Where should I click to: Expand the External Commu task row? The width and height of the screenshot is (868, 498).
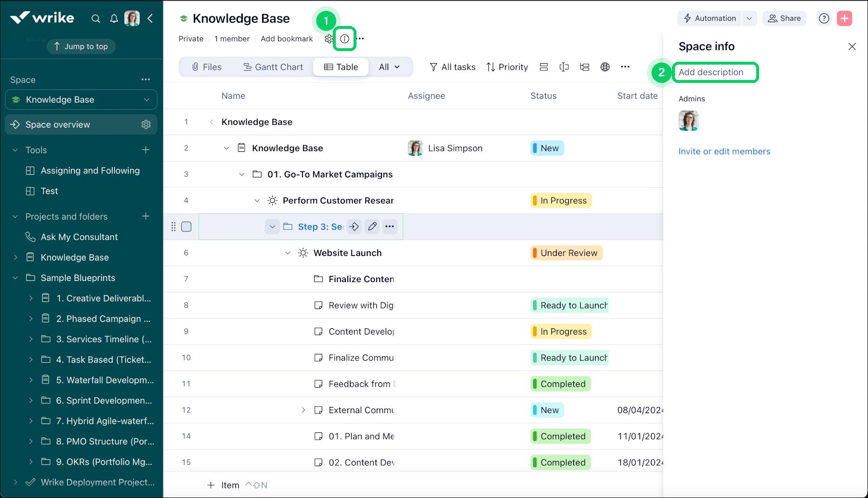pyautogui.click(x=303, y=410)
